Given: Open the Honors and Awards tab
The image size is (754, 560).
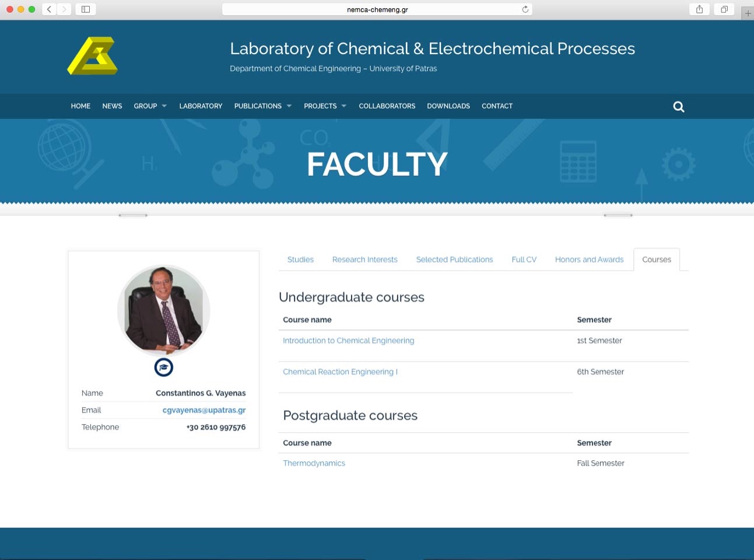Looking at the screenshot, I should pyautogui.click(x=589, y=260).
